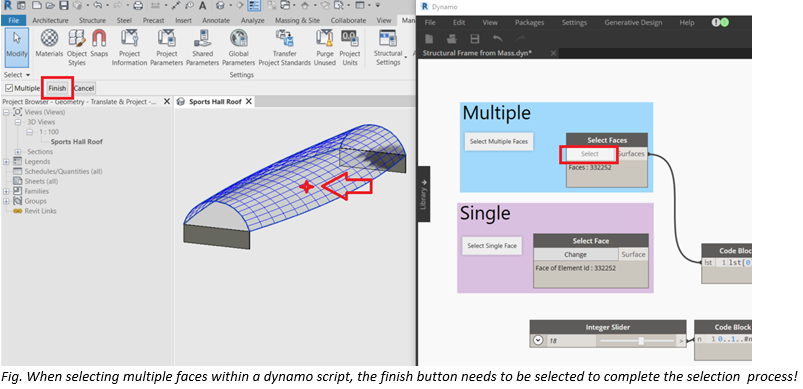The image size is (803, 389).
Task: Run Purge Unused
Action: pyautogui.click(x=325, y=47)
